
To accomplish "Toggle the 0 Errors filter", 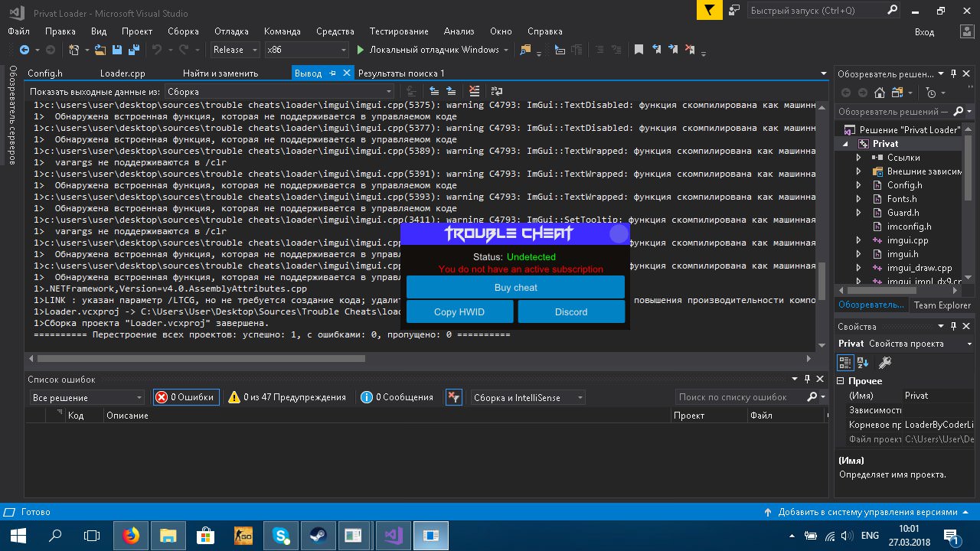I will (186, 397).
